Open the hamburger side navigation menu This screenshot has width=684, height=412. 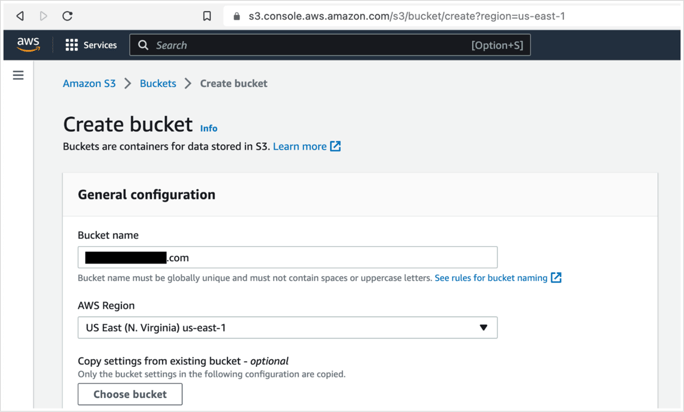(x=18, y=75)
